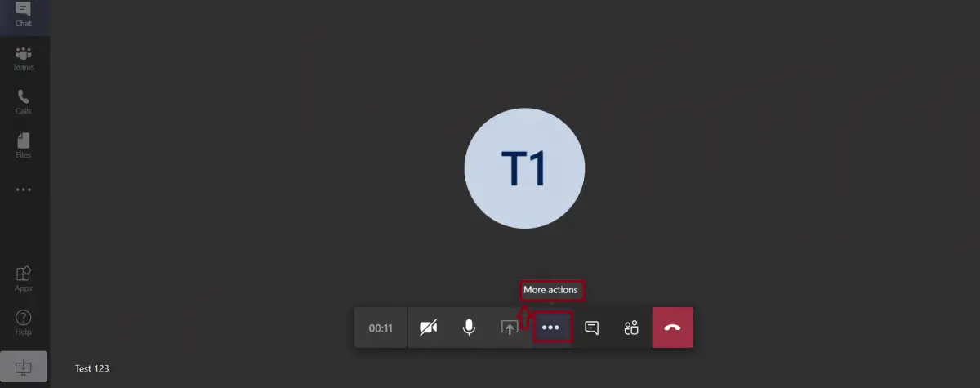Open Files from the left rail
980x388 pixels.
point(24,145)
